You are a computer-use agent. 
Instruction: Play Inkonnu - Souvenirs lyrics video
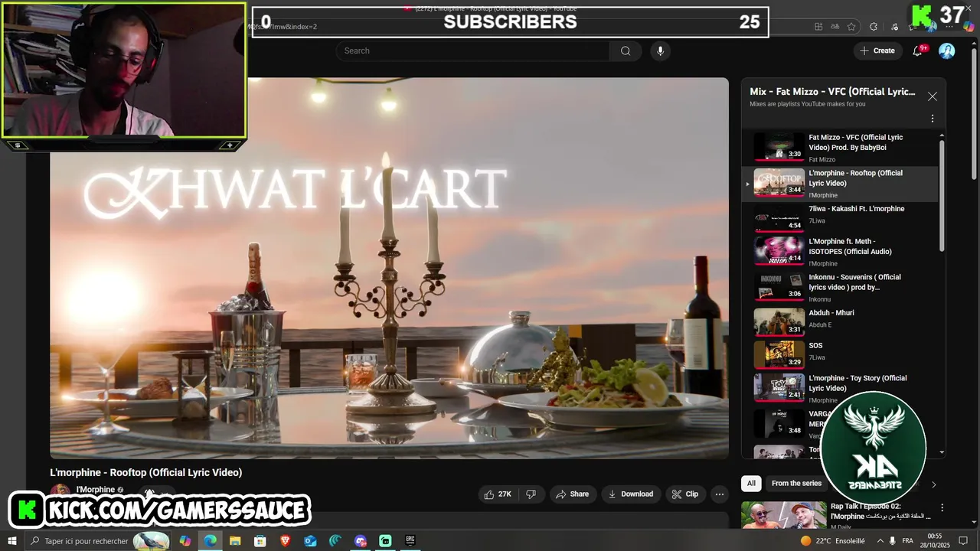(839, 288)
